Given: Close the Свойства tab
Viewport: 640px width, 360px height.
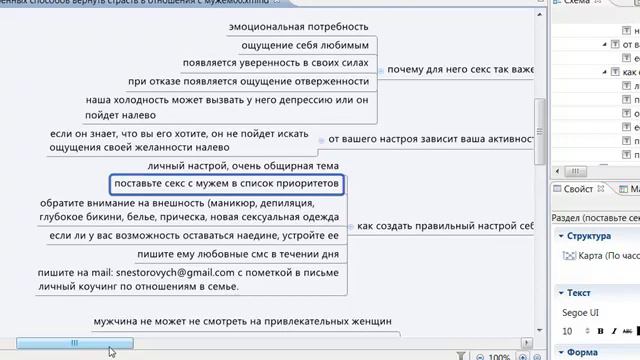Looking at the screenshot, I should pyautogui.click(x=600, y=189).
